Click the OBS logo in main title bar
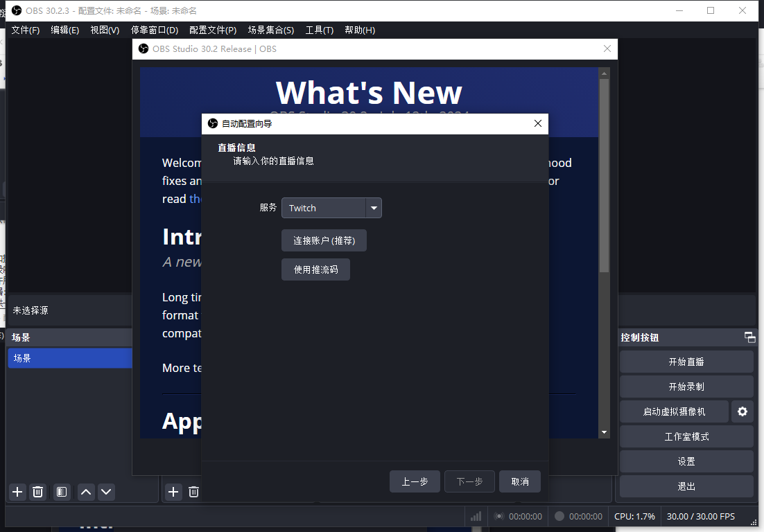Screen dimensions: 764x532 click(17, 10)
